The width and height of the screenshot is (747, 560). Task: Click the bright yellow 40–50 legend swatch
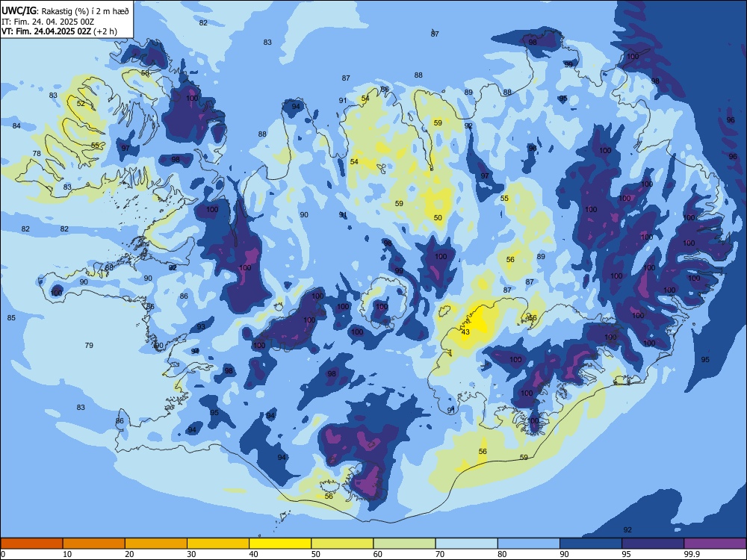click(x=280, y=544)
